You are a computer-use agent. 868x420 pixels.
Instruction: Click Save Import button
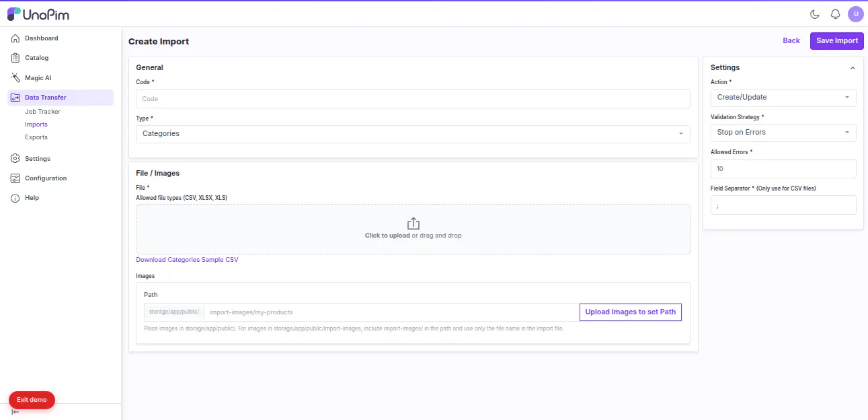[837, 41]
